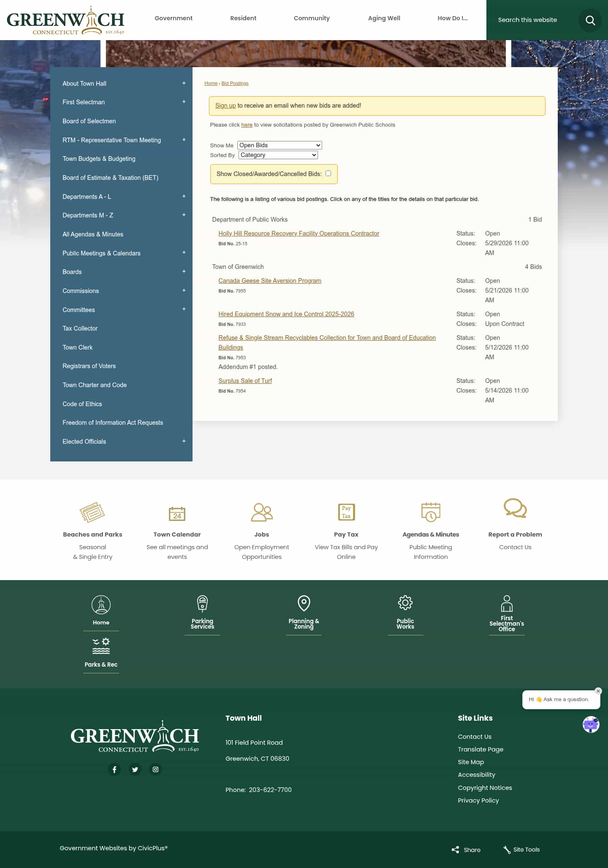The image size is (608, 868).
Task: Click the Home town hall icon
Action: 101,605
